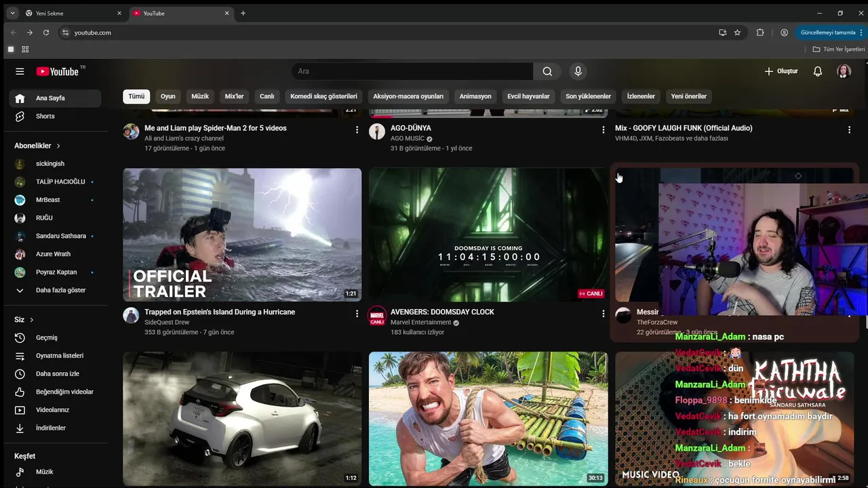Expand the Siz section arrow
The height and width of the screenshot is (488, 868).
[x=31, y=320]
